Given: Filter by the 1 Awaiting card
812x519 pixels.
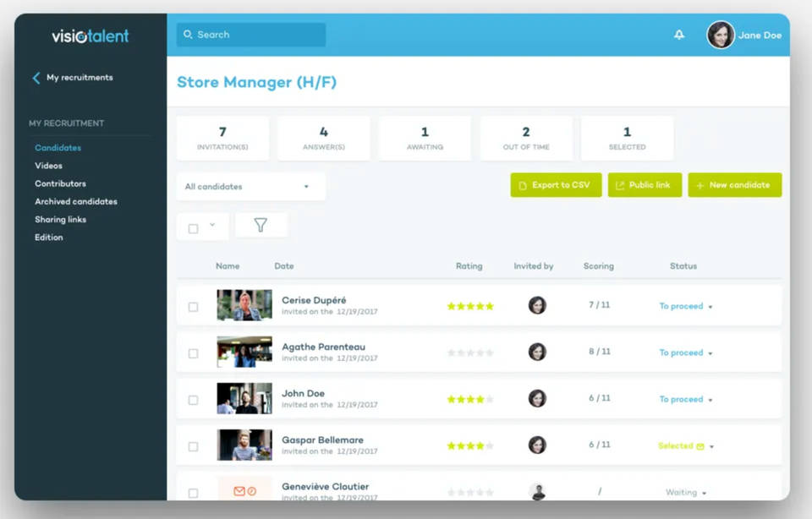Looking at the screenshot, I should [425, 138].
